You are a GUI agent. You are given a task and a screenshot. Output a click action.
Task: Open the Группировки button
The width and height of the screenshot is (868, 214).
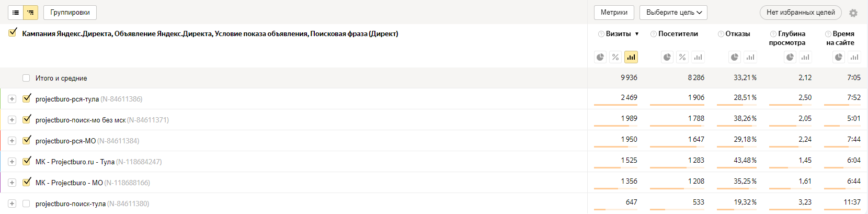(70, 12)
